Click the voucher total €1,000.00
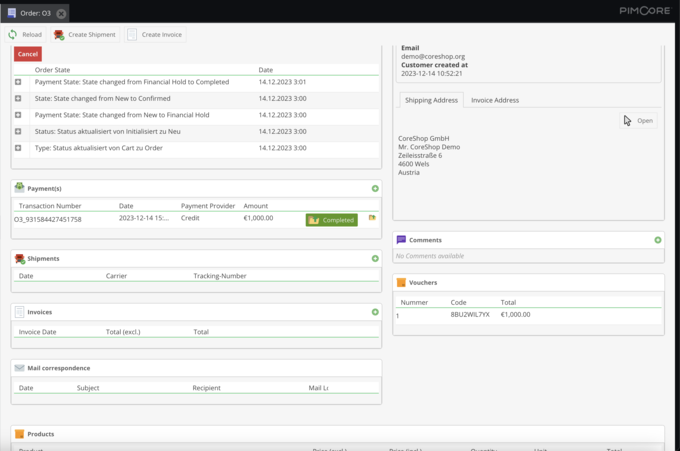This screenshot has height=451, width=680. [x=515, y=314]
